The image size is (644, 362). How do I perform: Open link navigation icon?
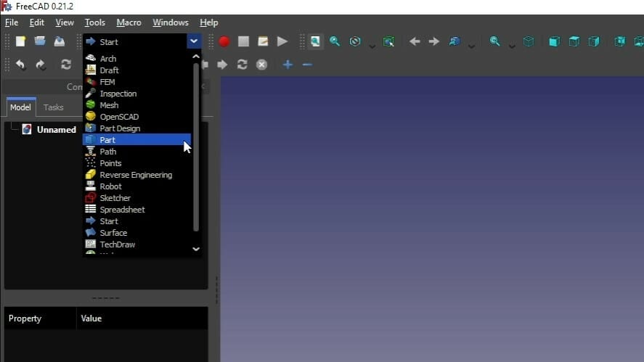point(455,41)
